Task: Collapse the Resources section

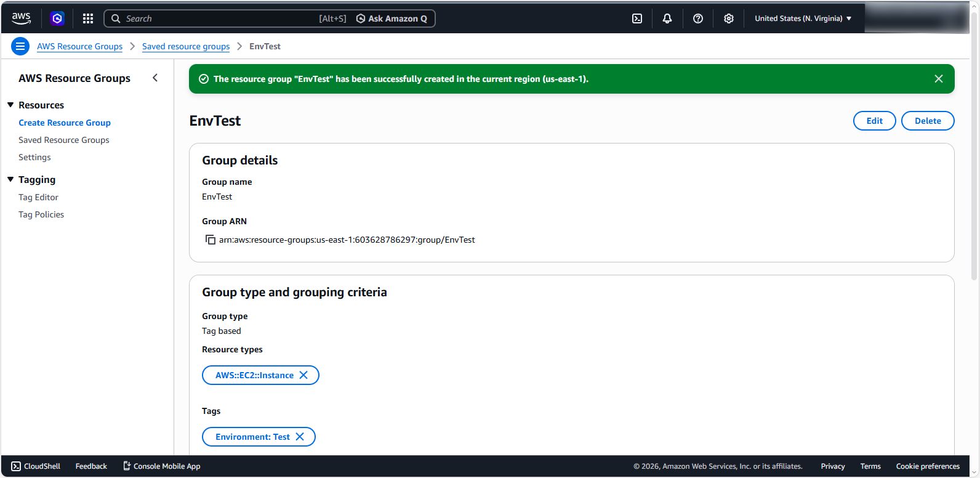Action: [10, 105]
